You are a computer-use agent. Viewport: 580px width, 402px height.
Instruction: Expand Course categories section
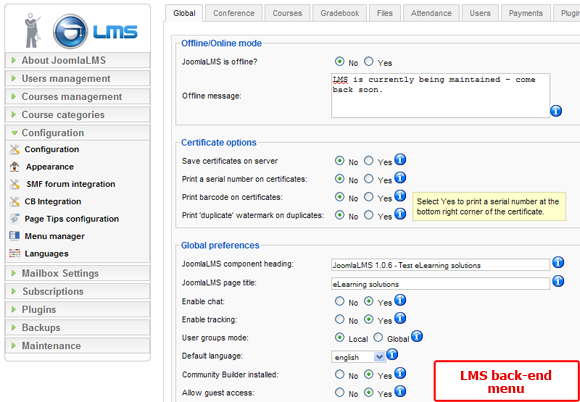click(x=77, y=115)
